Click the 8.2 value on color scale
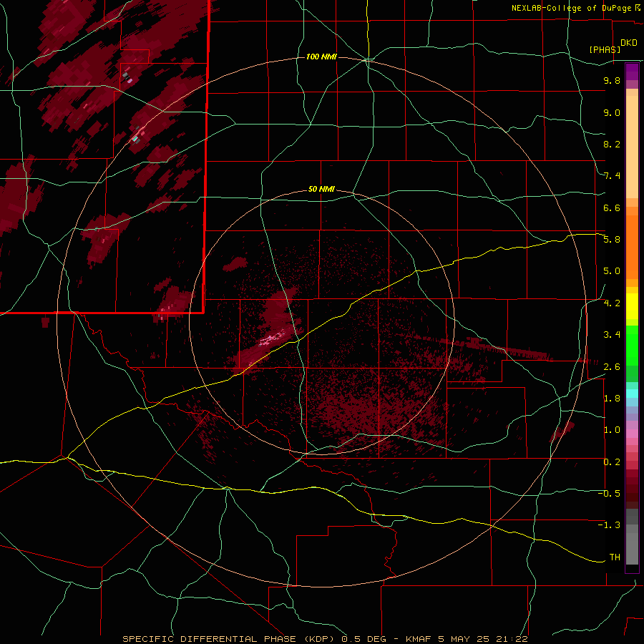Viewport: 644px width, 644px height. point(612,144)
